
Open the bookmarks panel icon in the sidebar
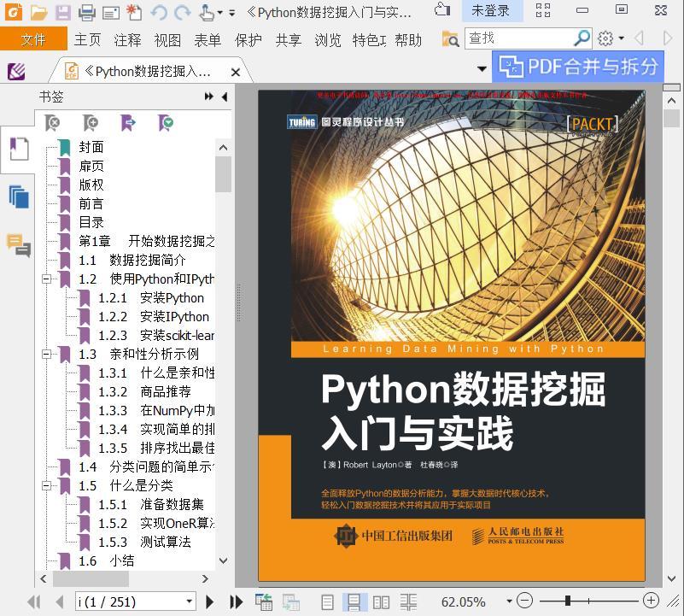click(19, 149)
